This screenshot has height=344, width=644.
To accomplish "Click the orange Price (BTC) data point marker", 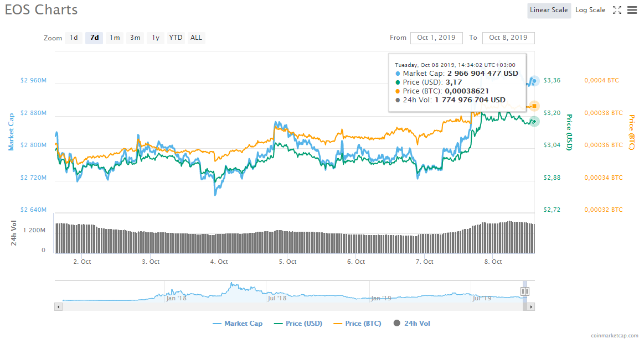I will point(534,106).
